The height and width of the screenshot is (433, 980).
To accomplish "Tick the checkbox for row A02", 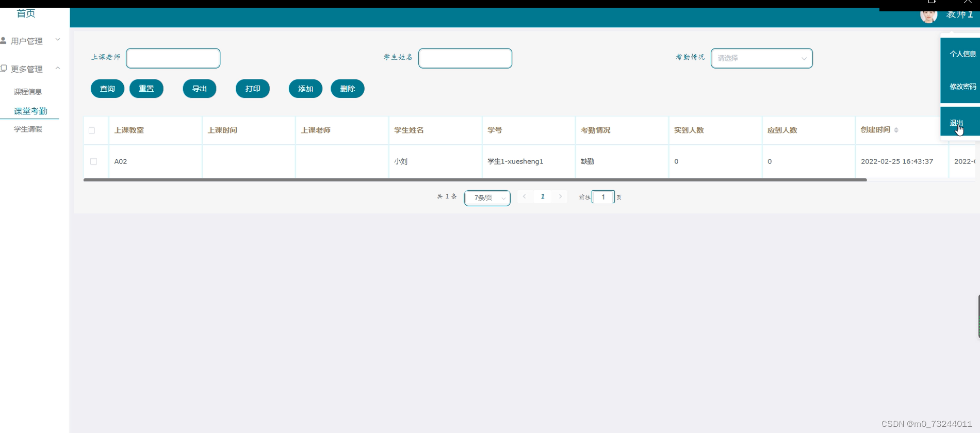I will click(93, 161).
